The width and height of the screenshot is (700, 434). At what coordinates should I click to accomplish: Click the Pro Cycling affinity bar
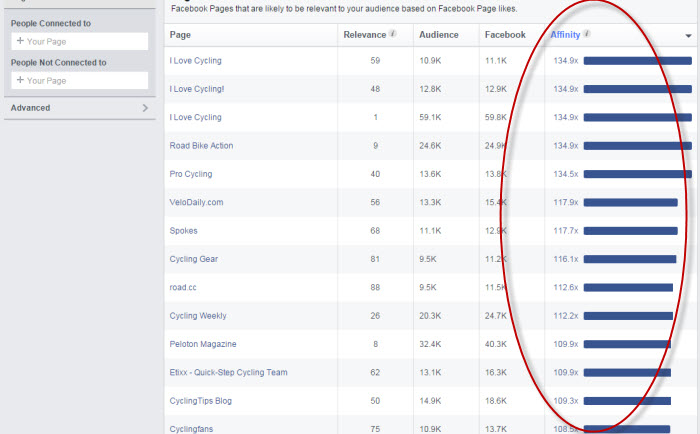pos(638,174)
